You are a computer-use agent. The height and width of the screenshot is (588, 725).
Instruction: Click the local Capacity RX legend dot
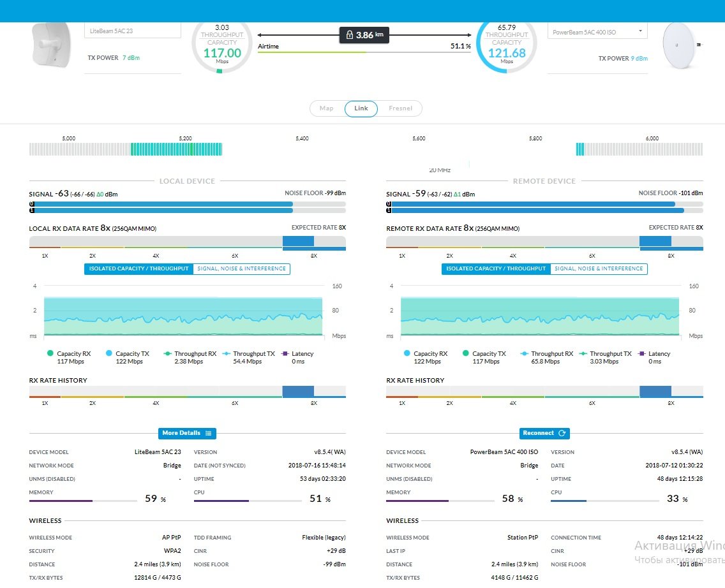pyautogui.click(x=50, y=353)
